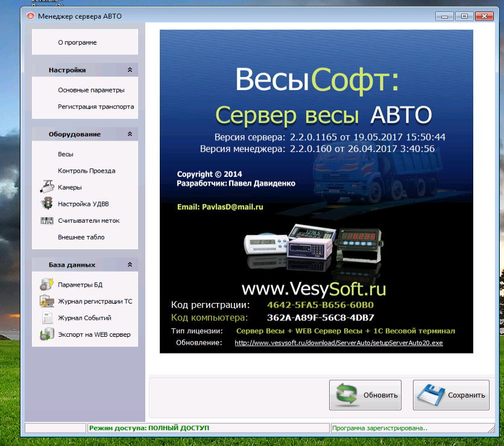Open Считыватели меток label
Viewport: 504px width, 446px height.
tap(89, 220)
